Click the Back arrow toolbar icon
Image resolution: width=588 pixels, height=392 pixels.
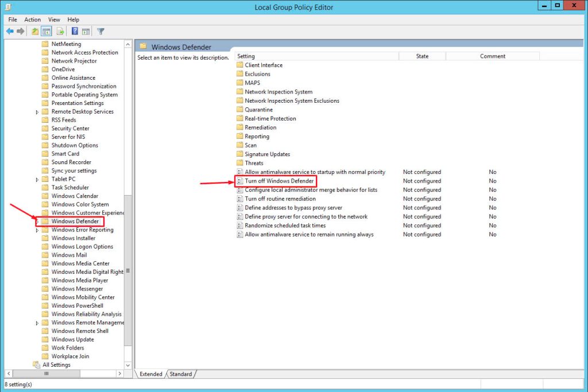(10, 32)
